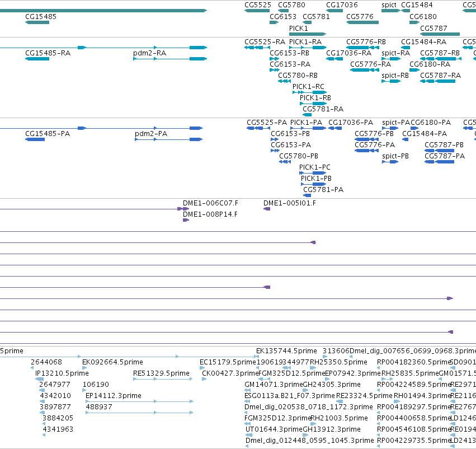Click the CG5776-RB transcript label

[366, 42]
